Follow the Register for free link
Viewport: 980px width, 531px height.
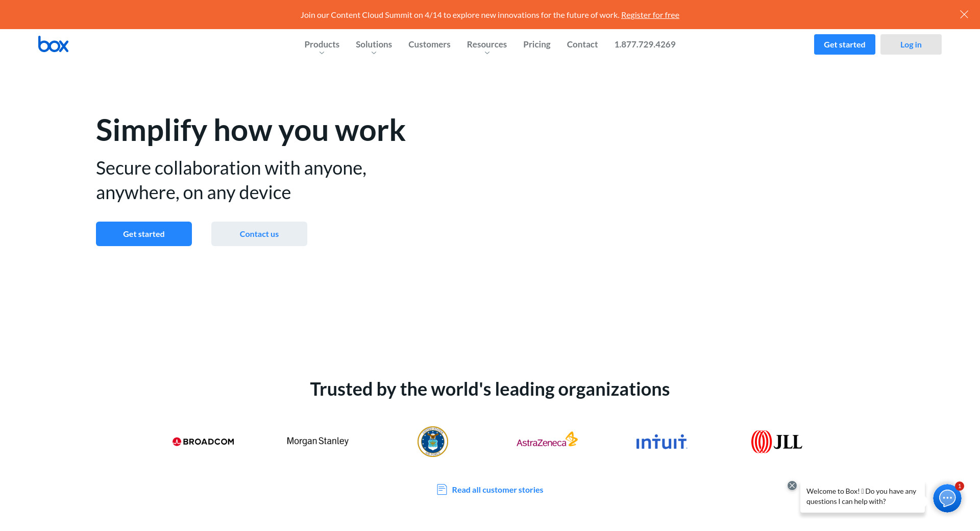coord(650,15)
